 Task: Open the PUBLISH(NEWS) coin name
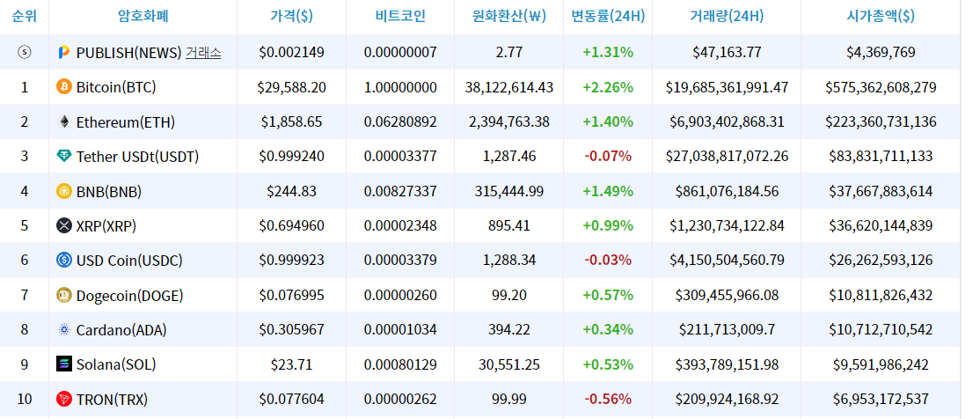point(128,53)
